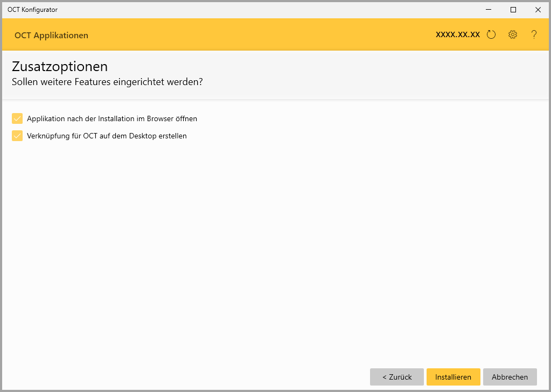
Task: Close the OCT Konfigurator window
Action: [538, 10]
